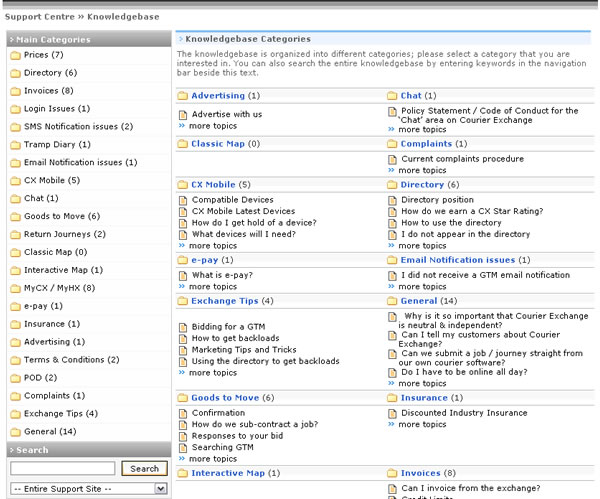The image size is (600, 499).
Task: Click the knowledgebase search text field
Action: (x=62, y=468)
